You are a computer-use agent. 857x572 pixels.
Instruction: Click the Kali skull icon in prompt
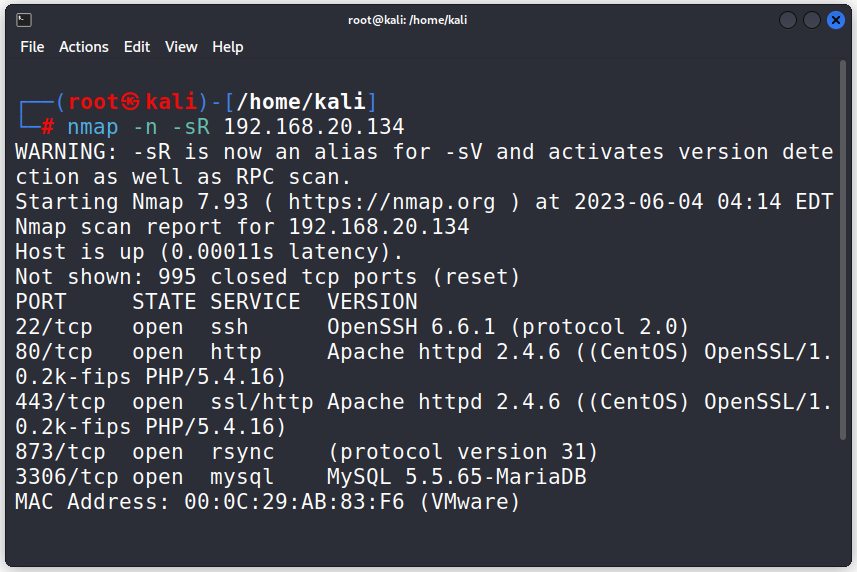pos(130,102)
